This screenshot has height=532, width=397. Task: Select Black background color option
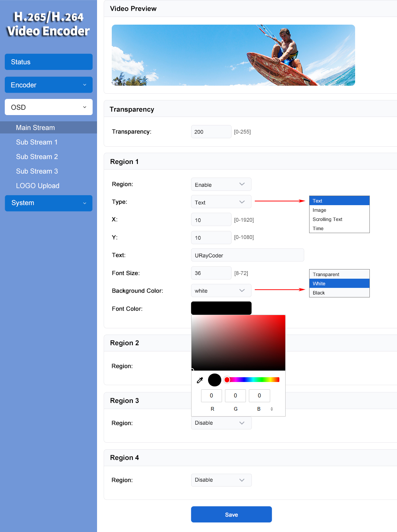339,293
